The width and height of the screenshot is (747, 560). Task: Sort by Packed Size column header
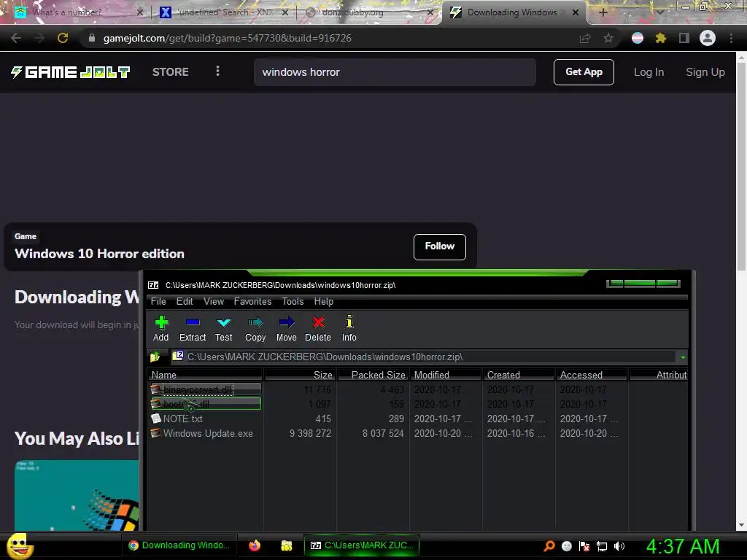point(373,375)
